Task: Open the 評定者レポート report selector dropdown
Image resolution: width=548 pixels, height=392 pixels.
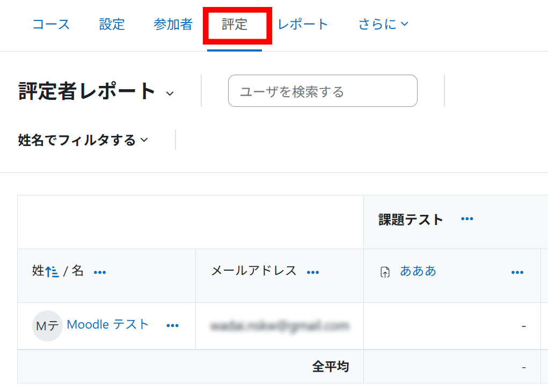Action: pos(170,93)
